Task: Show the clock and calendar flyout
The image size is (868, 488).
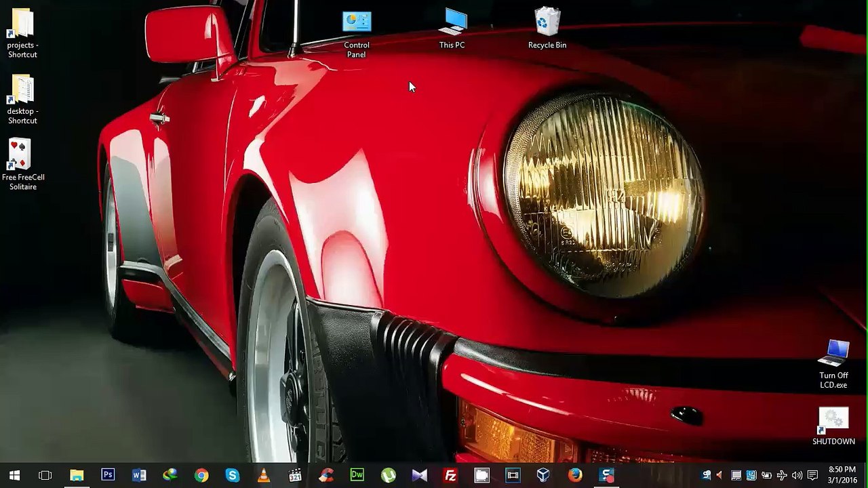Action: coord(842,474)
